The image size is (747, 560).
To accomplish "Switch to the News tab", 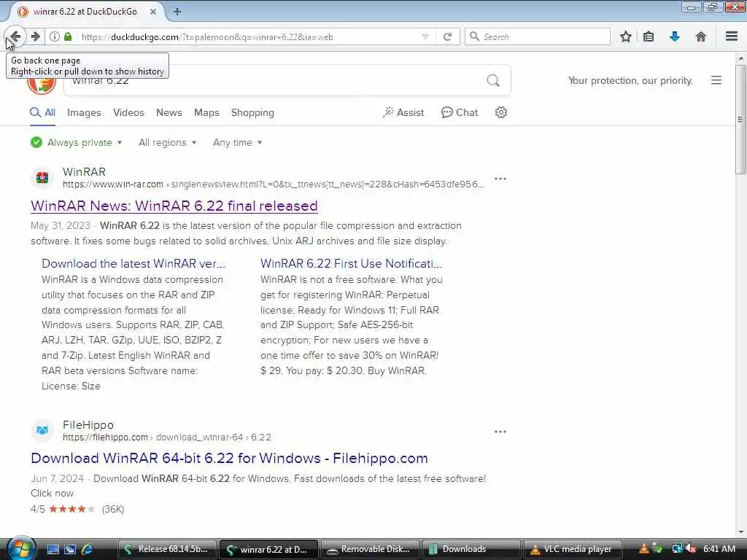I will [169, 112].
